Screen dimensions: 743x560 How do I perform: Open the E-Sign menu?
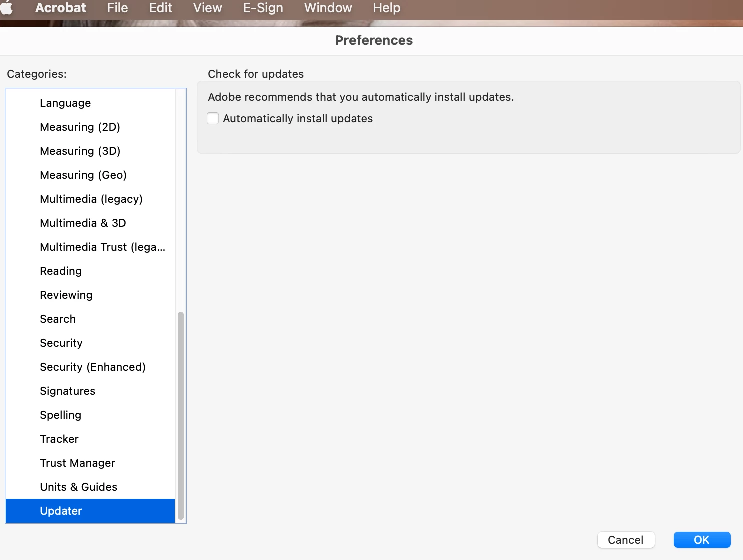pyautogui.click(x=263, y=8)
